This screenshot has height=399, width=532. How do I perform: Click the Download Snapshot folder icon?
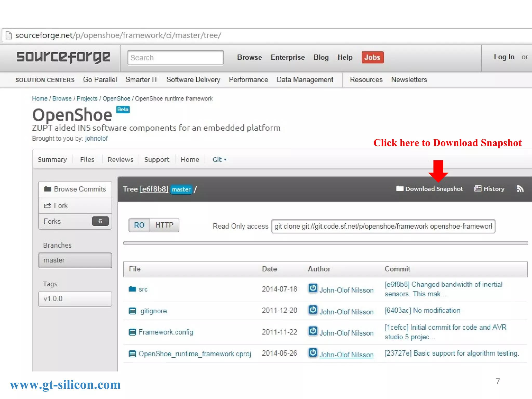coord(400,189)
